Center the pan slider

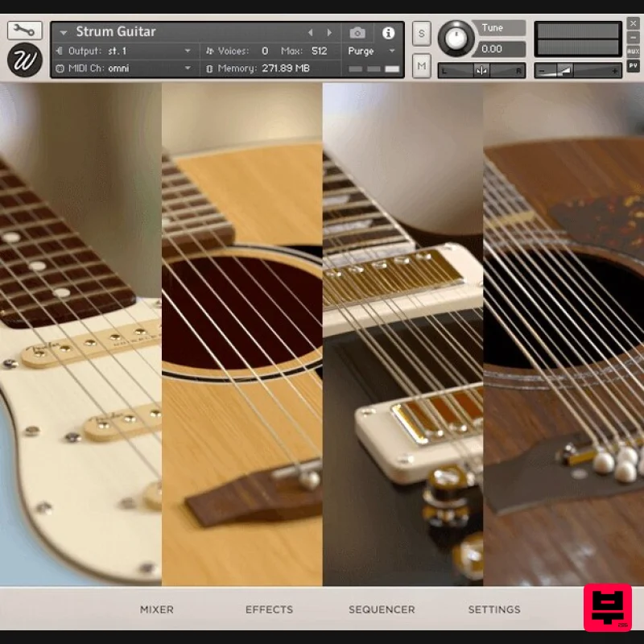pos(481,70)
